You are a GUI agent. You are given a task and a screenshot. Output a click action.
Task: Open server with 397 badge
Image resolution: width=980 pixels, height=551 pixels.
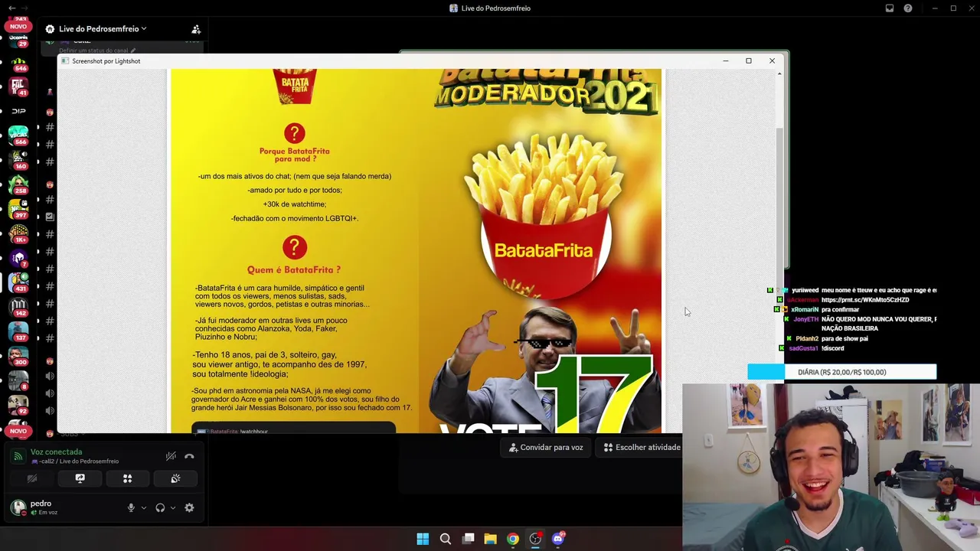18,209
